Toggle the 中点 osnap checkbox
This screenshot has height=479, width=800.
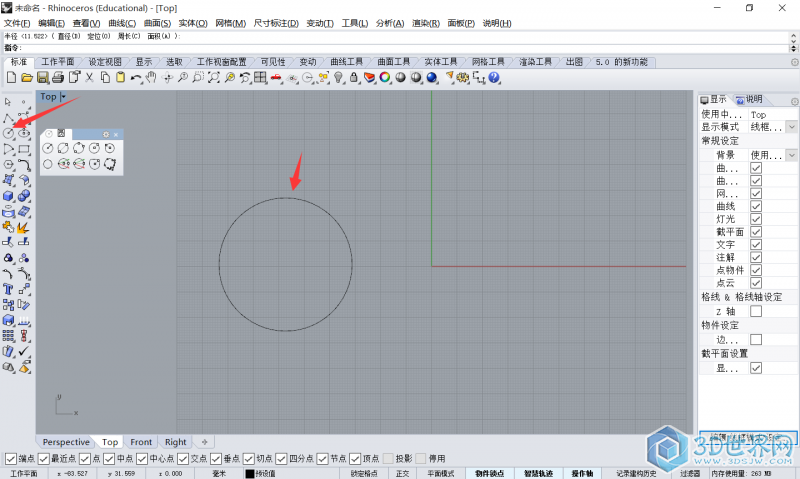[x=109, y=459]
